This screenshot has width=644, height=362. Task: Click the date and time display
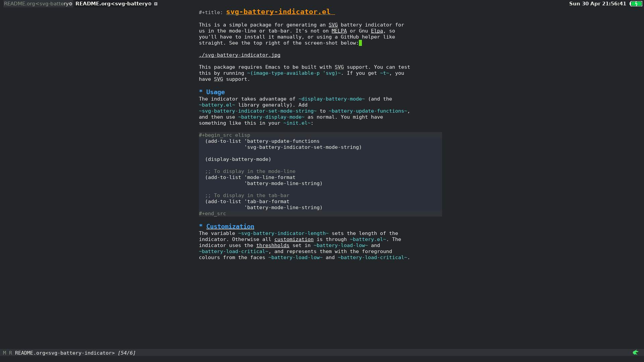tap(597, 4)
